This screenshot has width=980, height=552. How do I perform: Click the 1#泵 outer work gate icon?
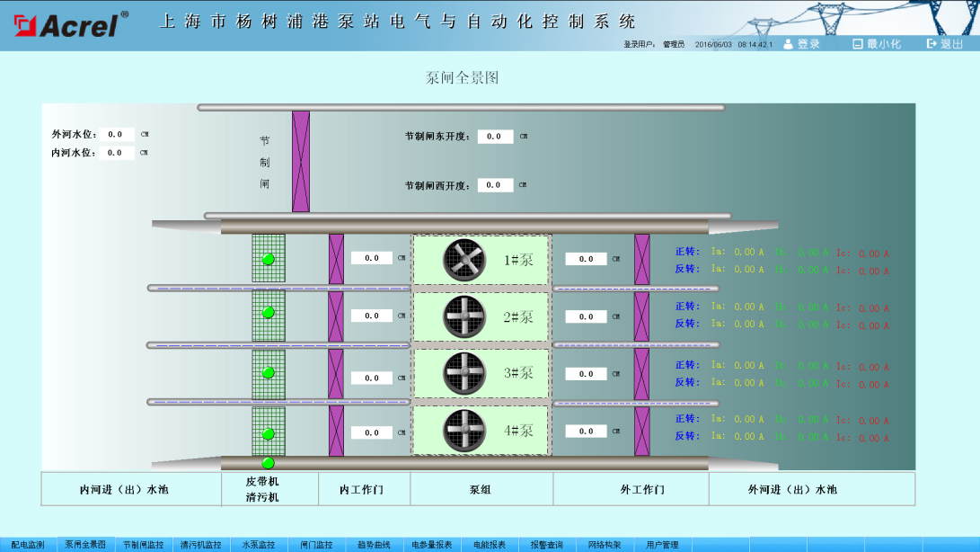click(641, 259)
